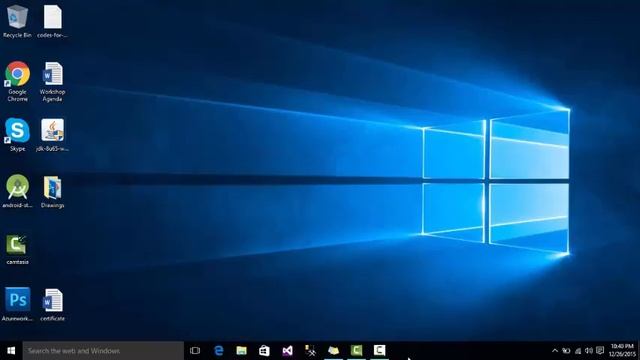The height and width of the screenshot is (360, 640).
Task: Open the network tray icon
Action: click(578, 351)
